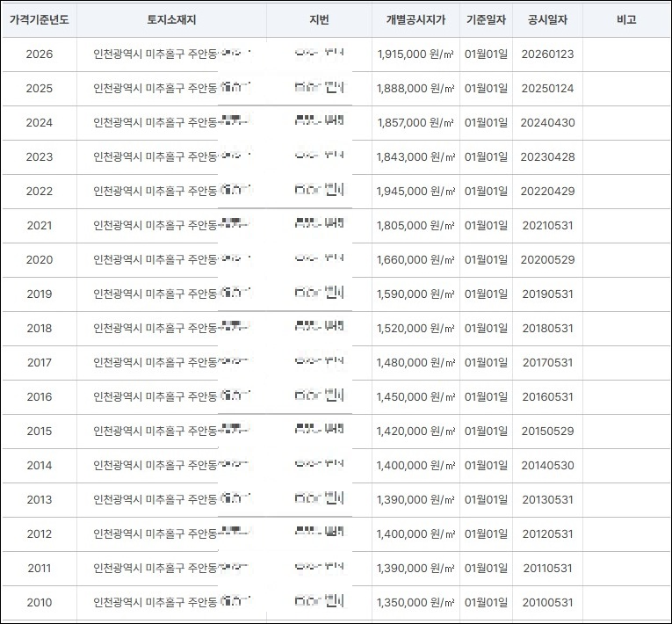Select the 1,945,000 원/㎡ price for 2022
Screen dimensions: 672x624
coord(415,191)
